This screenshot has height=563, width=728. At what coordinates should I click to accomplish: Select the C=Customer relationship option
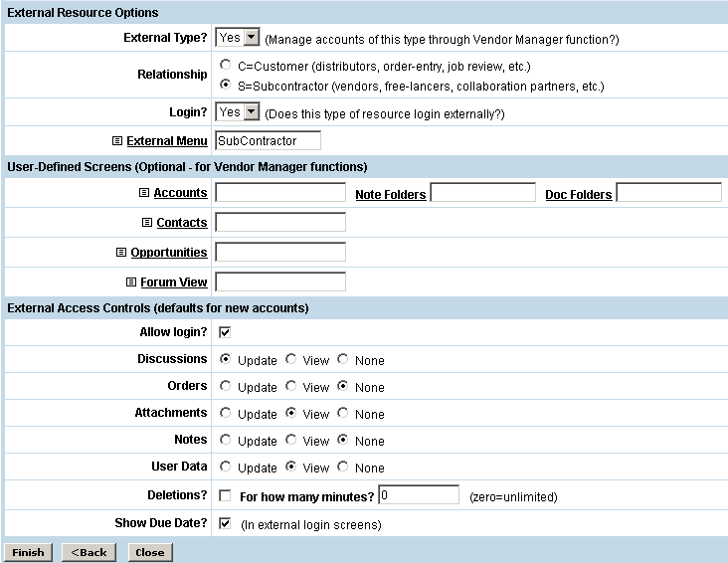coord(225,64)
